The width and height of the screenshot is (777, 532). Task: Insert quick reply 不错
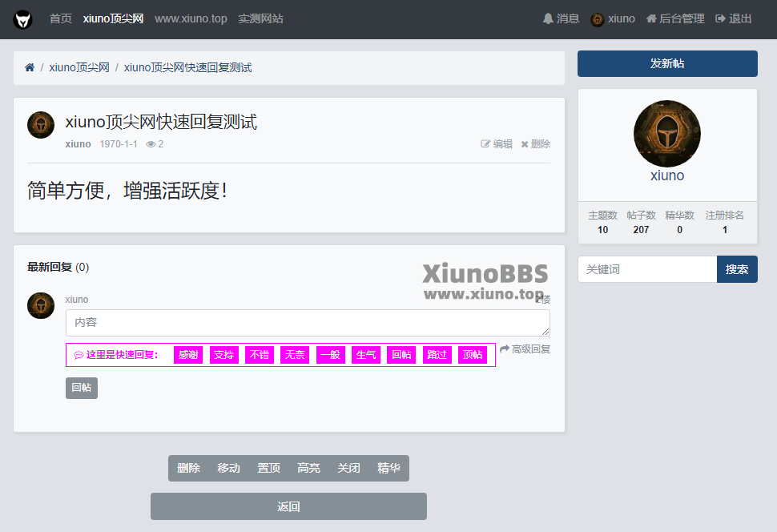coord(260,354)
